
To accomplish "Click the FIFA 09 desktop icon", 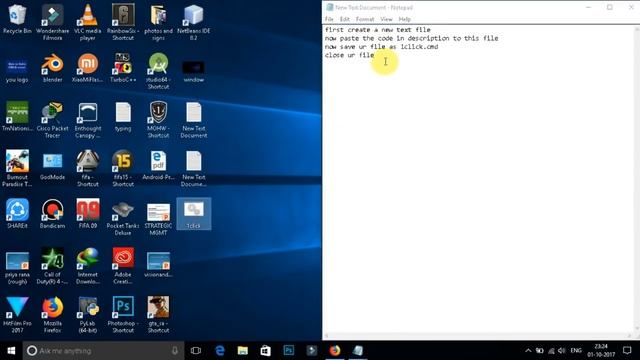I will [x=87, y=213].
